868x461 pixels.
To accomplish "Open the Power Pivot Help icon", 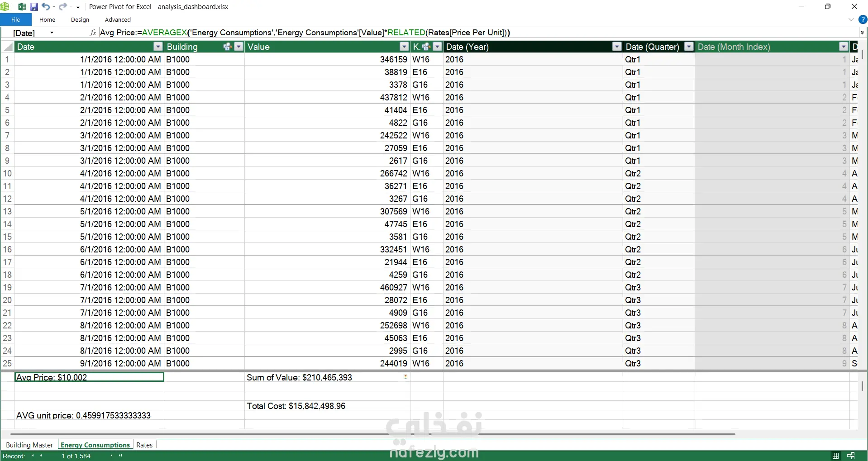I will click(x=863, y=20).
